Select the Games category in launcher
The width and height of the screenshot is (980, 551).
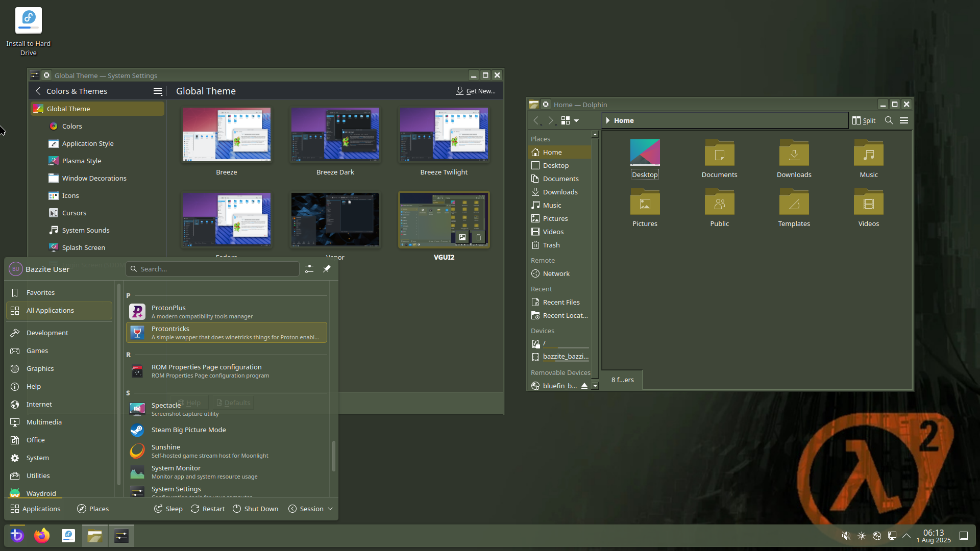(x=37, y=350)
